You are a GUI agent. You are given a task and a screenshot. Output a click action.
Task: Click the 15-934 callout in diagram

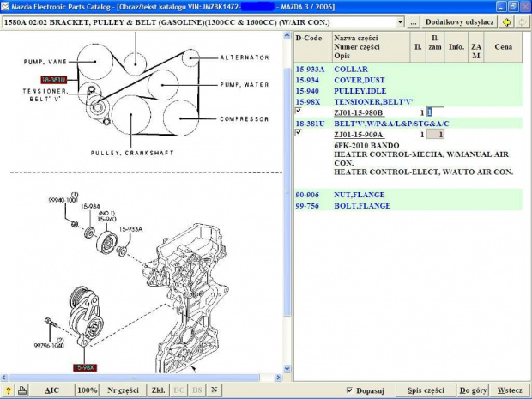click(x=90, y=206)
